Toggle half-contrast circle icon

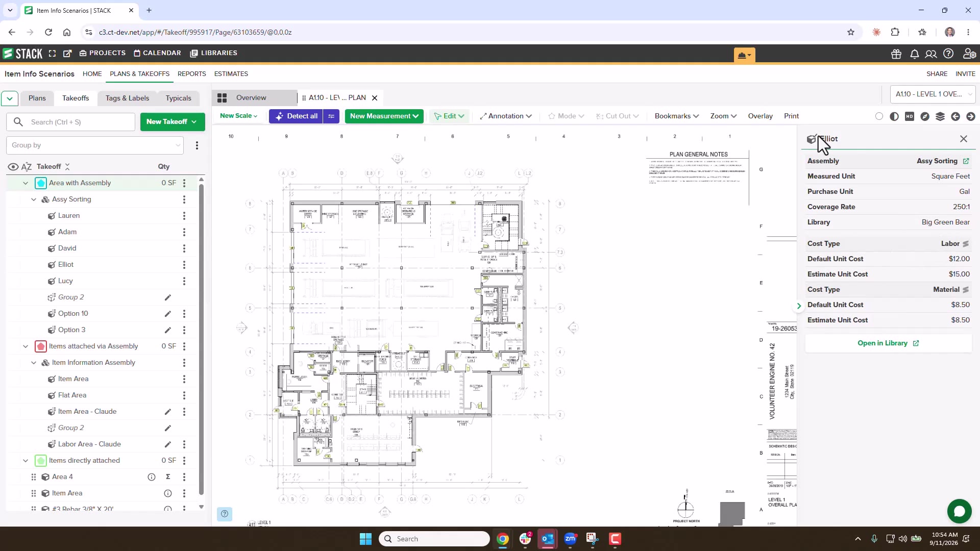click(894, 116)
